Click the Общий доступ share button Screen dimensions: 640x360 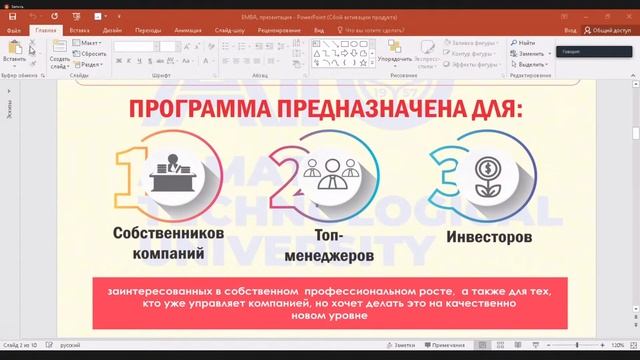(608, 31)
